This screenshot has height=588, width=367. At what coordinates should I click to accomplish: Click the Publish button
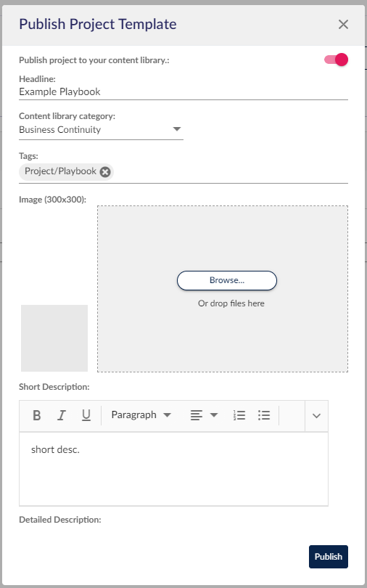click(329, 557)
